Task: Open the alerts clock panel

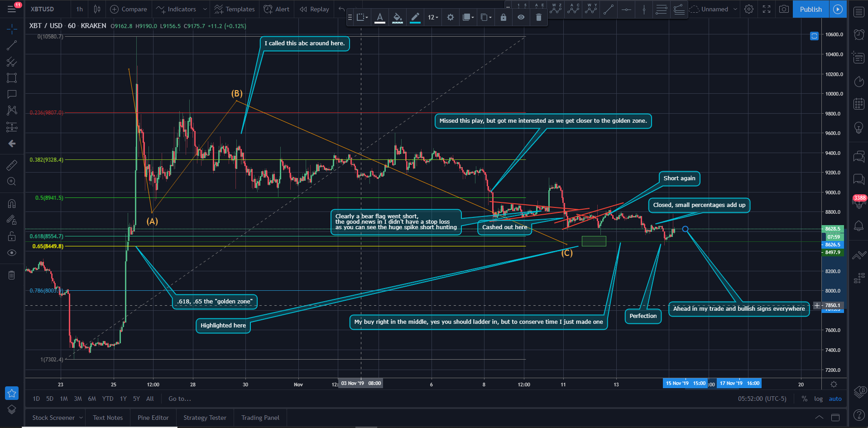Action: point(858,34)
